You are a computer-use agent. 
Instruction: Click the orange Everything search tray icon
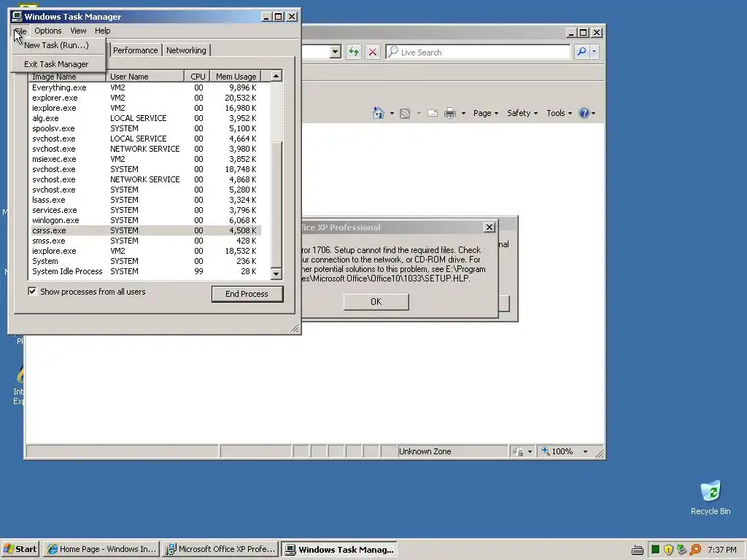(x=695, y=550)
